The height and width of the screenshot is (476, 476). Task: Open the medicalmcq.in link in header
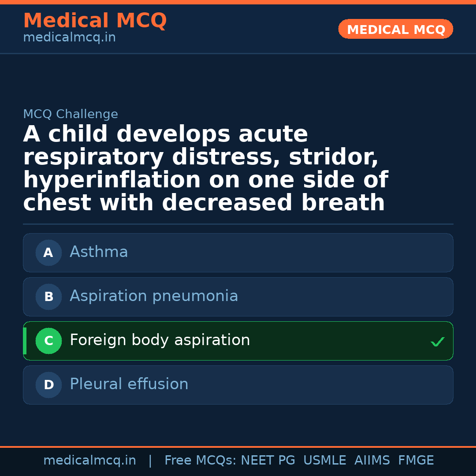(x=69, y=38)
